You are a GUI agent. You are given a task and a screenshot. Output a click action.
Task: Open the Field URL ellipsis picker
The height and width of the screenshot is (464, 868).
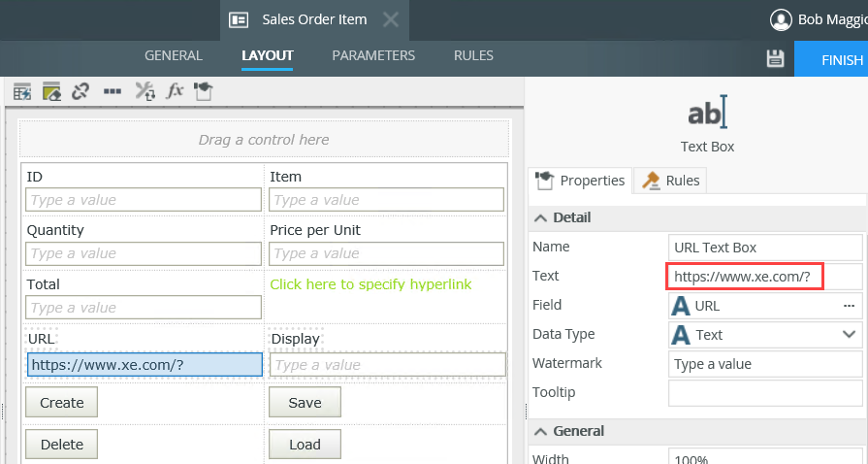coord(849,306)
